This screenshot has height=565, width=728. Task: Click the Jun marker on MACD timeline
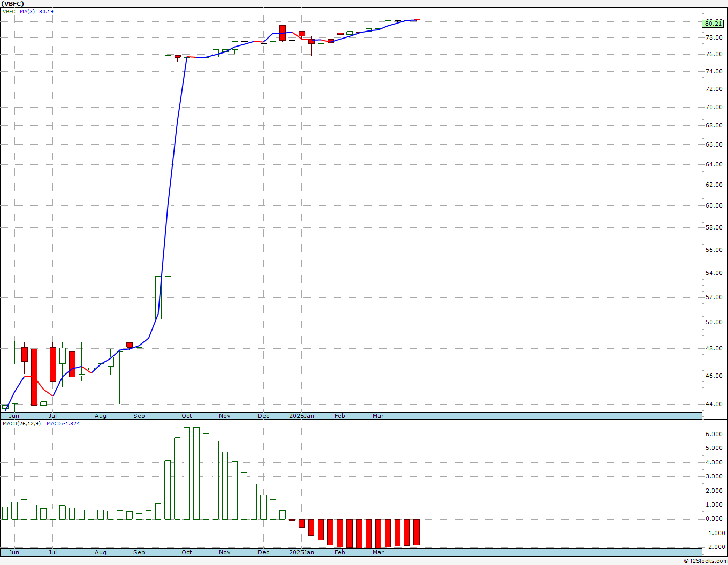(14, 552)
